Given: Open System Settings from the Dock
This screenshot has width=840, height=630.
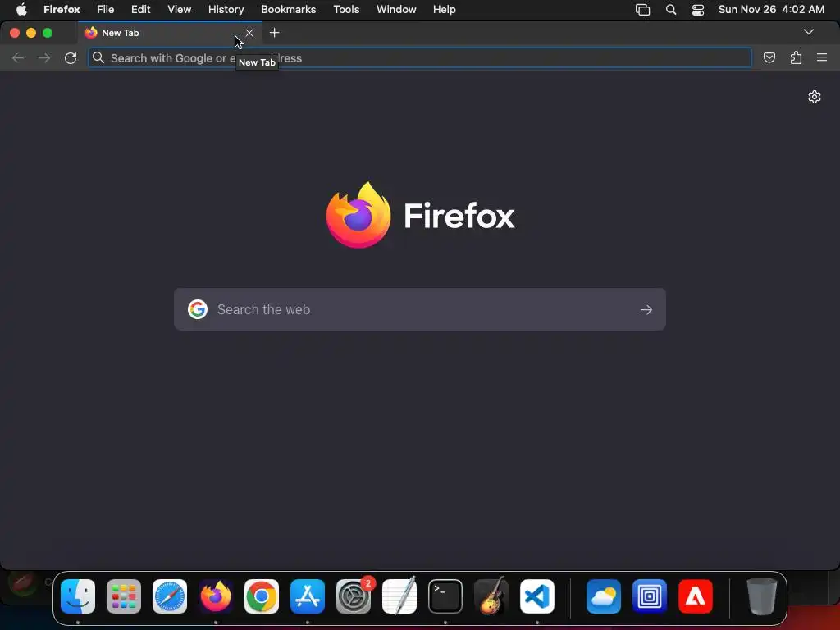Looking at the screenshot, I should click(354, 596).
